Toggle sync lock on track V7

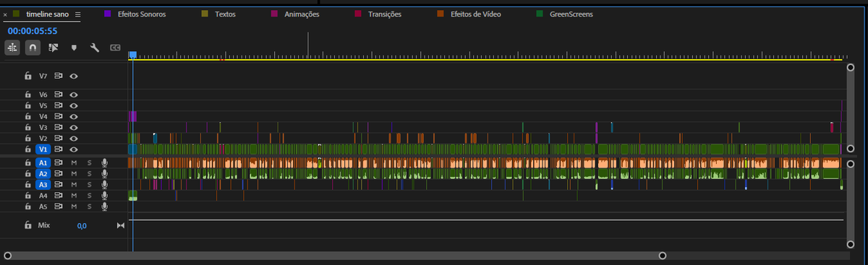pyautogui.click(x=59, y=76)
